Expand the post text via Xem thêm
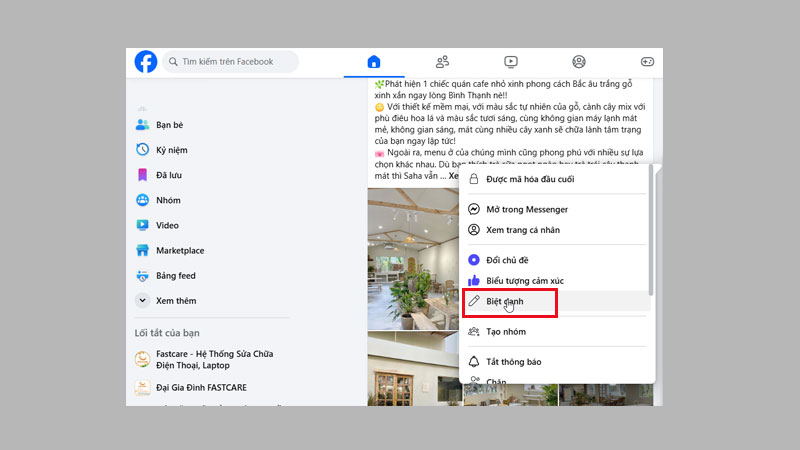 tap(432, 176)
